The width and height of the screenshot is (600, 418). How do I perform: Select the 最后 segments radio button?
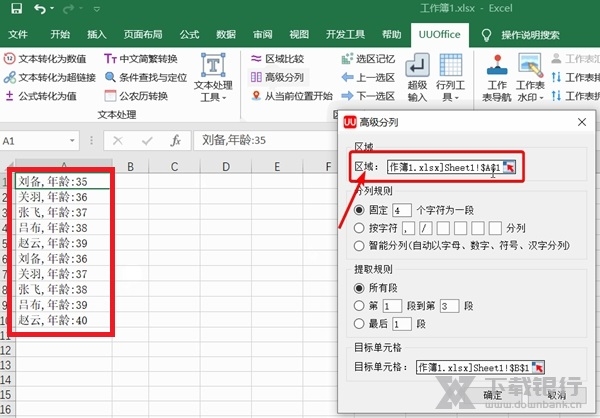[359, 324]
